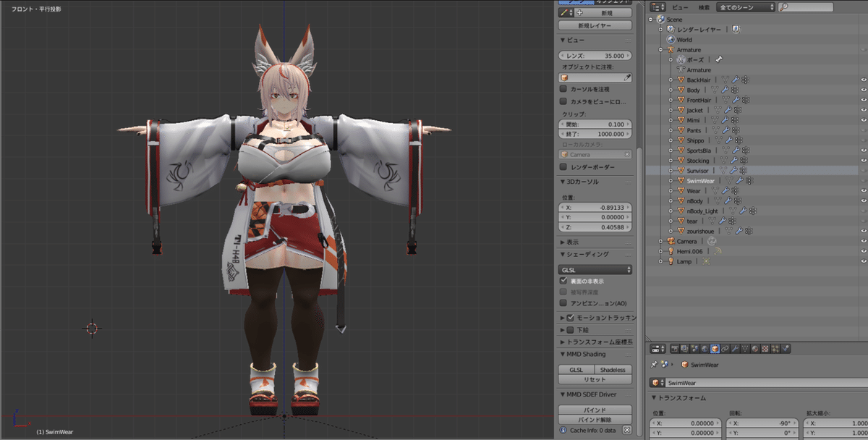Screen dimensions: 868x440
Task: Click the 新規レイヤー button
Action: [x=595, y=25]
